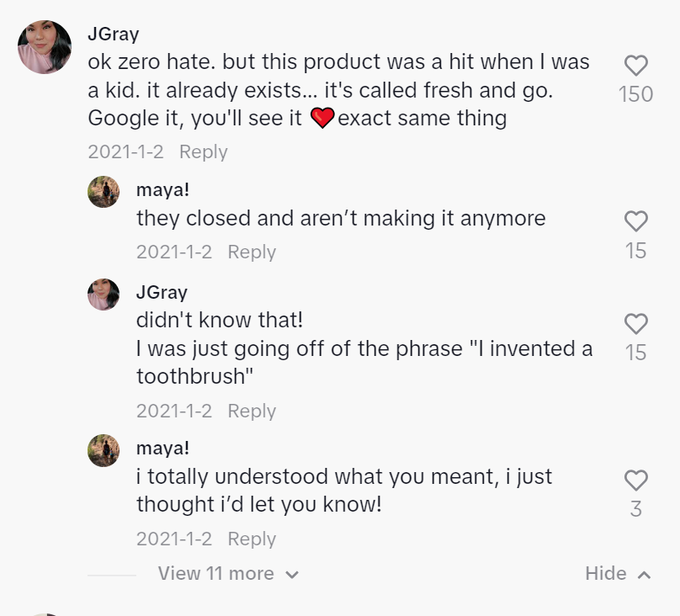Click the red heart emoji in JGray's comment
The width and height of the screenshot is (680, 616).
[x=322, y=119]
